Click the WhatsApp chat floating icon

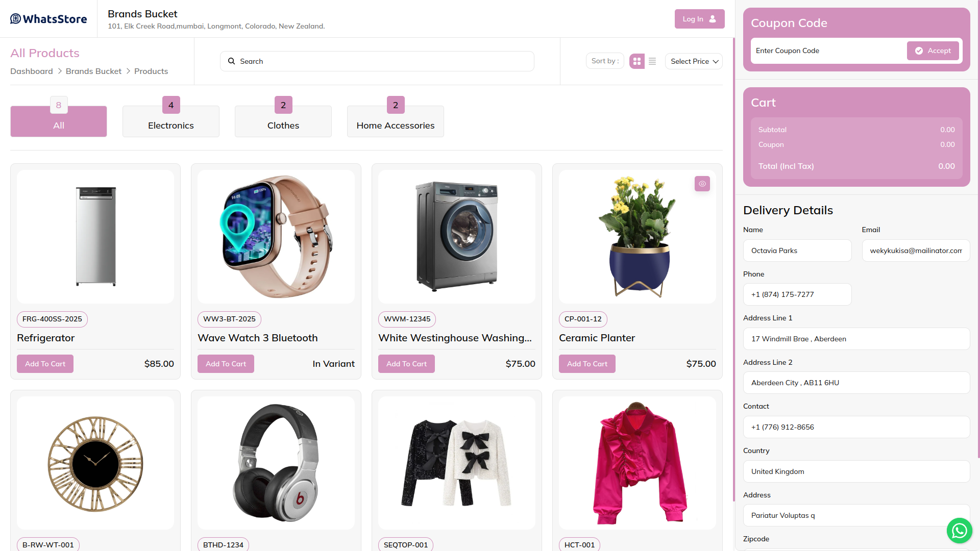click(x=959, y=531)
